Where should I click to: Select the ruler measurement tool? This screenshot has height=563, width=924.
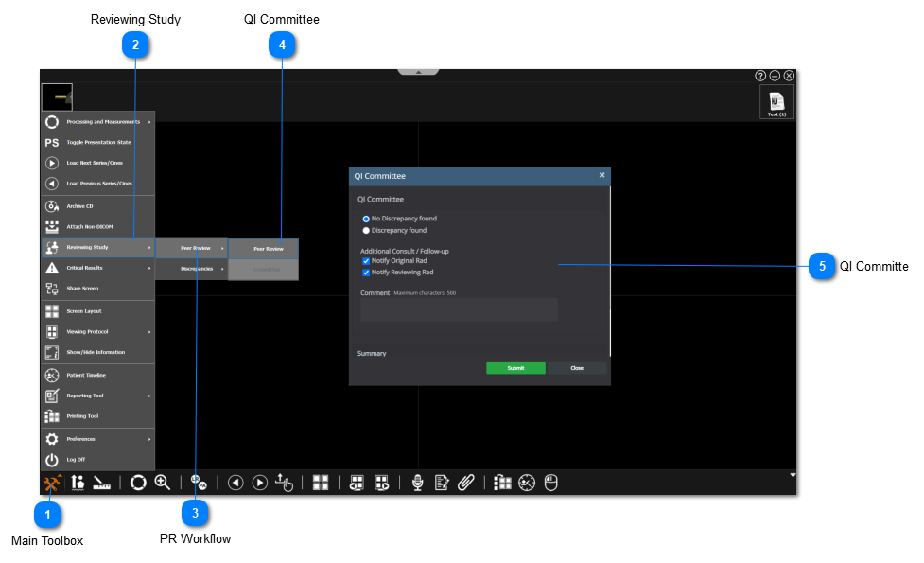click(102, 483)
